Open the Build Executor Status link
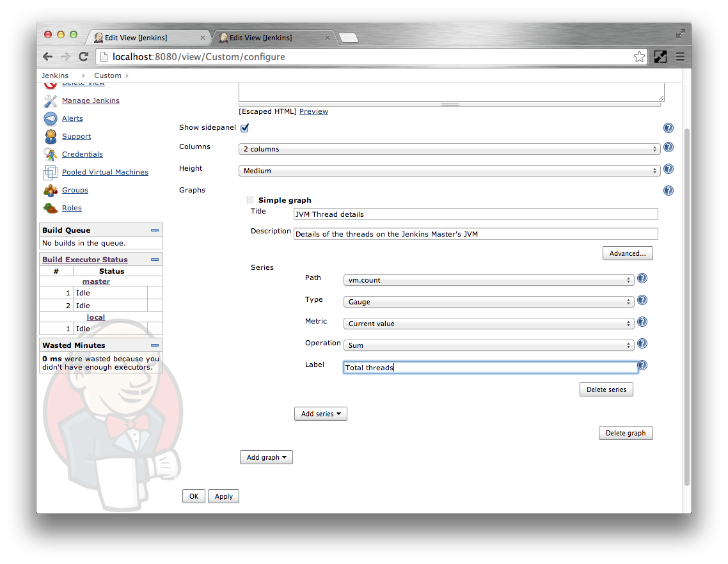The height and width of the screenshot is (564, 728). point(85,260)
